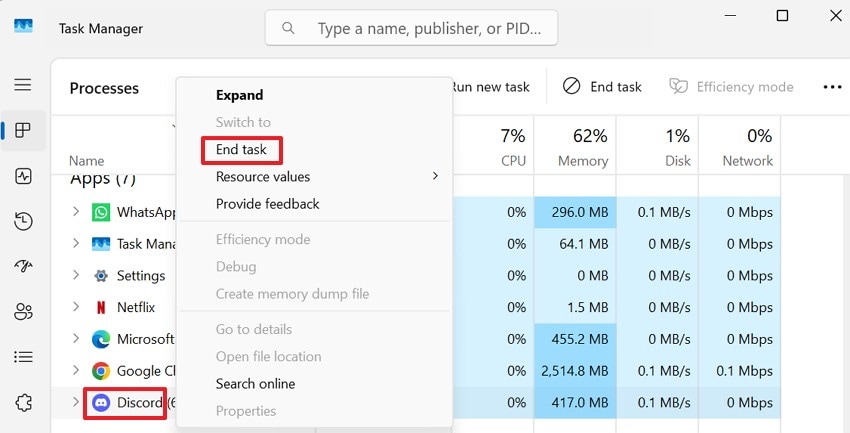Image resolution: width=850 pixels, height=433 pixels.
Task: Open the Performance sidebar icon
Action: point(23,176)
